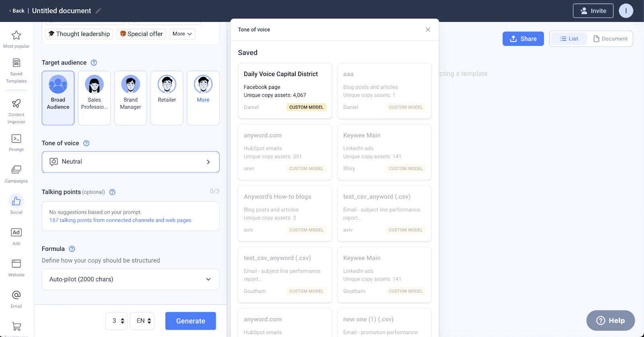Close the Tone of voice panel
Screen dimensions: 644x337
click(428, 29)
